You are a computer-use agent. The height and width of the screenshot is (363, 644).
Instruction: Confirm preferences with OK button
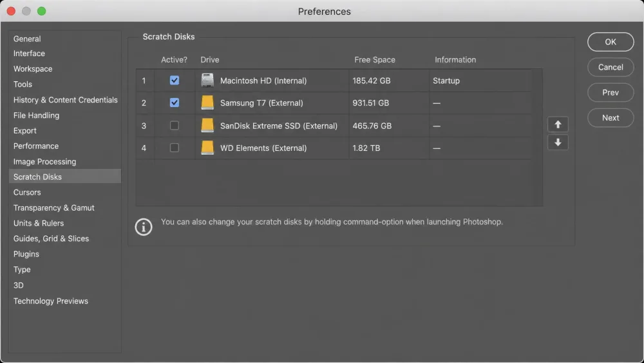tap(611, 42)
